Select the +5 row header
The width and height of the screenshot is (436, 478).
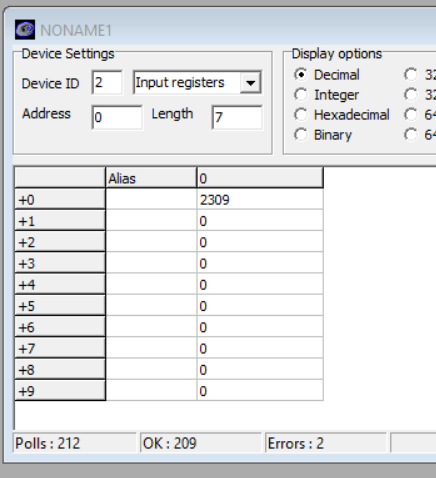(60, 306)
